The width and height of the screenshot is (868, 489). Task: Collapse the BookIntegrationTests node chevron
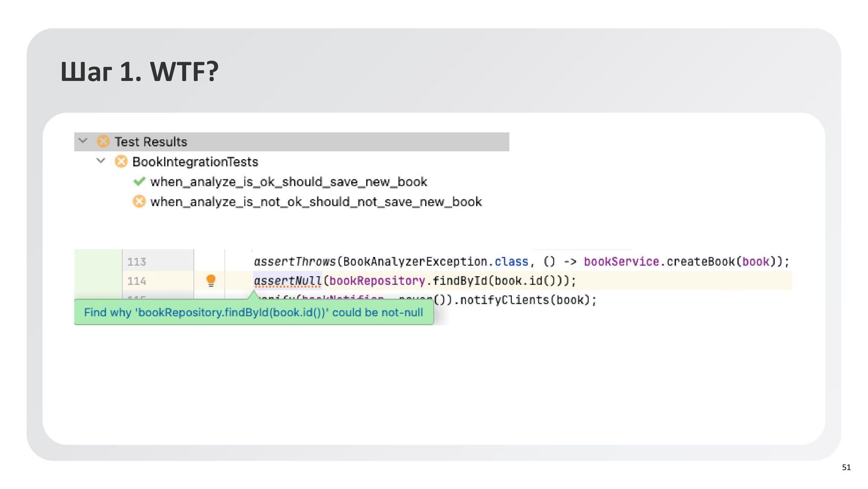[101, 161]
